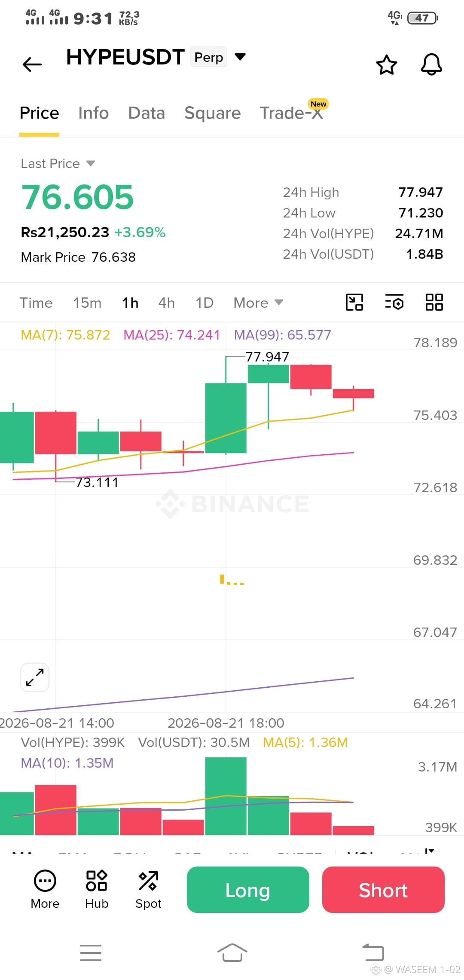This screenshot has width=464, height=980.
Task: Open the Square tab
Action: [x=212, y=113]
